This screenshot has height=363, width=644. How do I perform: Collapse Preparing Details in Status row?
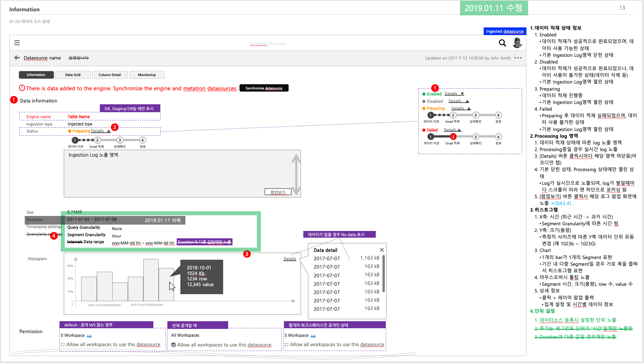101,131
